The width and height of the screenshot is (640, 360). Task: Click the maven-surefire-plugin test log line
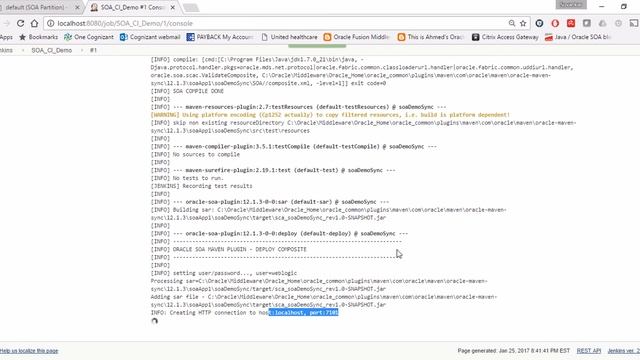[x=273, y=170]
